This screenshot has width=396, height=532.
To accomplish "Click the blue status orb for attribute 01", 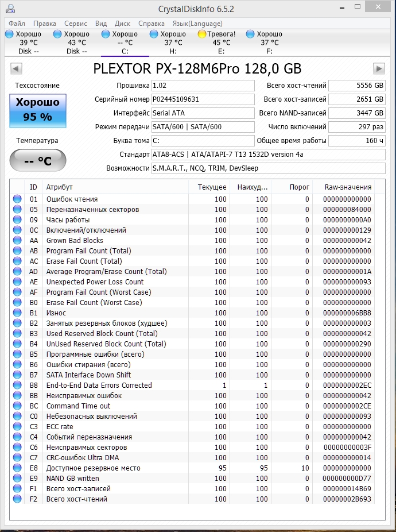I will point(17,199).
